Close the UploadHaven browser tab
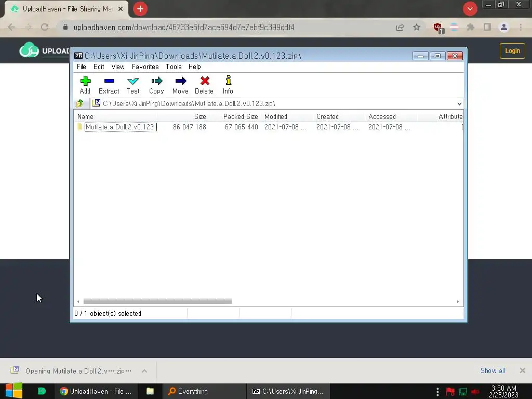The height and width of the screenshot is (399, 532). click(121, 9)
